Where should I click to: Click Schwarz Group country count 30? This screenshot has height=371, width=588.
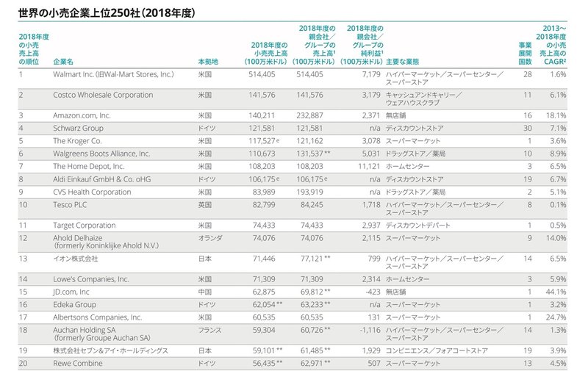point(527,128)
